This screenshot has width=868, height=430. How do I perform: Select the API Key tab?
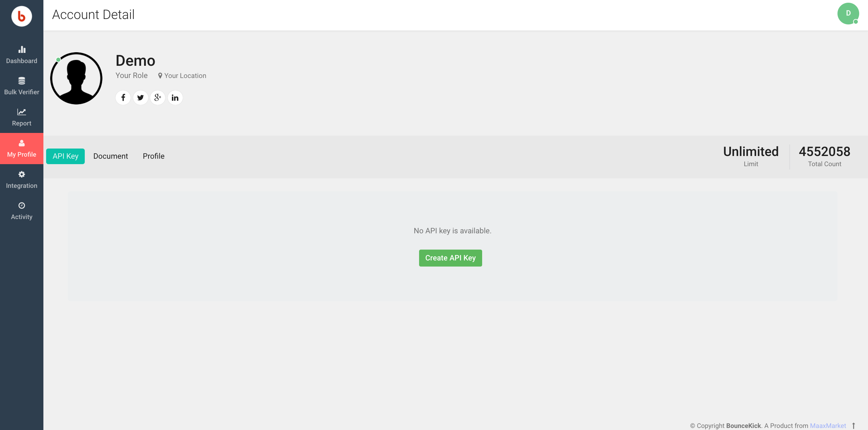[65, 156]
